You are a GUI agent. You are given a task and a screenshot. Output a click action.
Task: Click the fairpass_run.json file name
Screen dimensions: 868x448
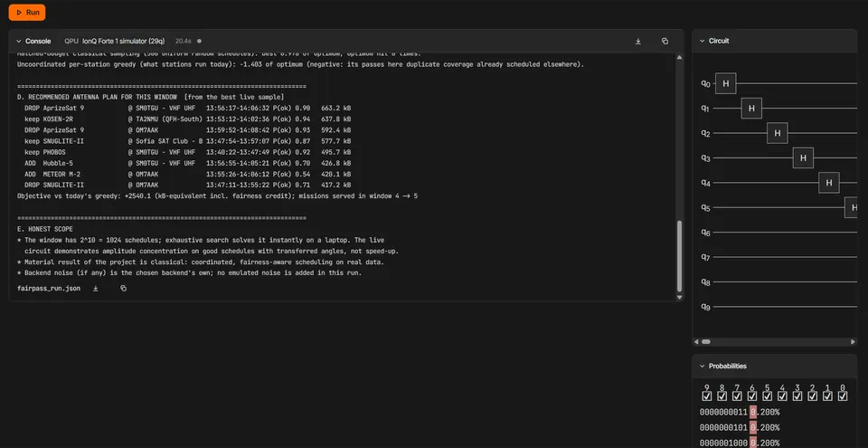click(x=49, y=289)
